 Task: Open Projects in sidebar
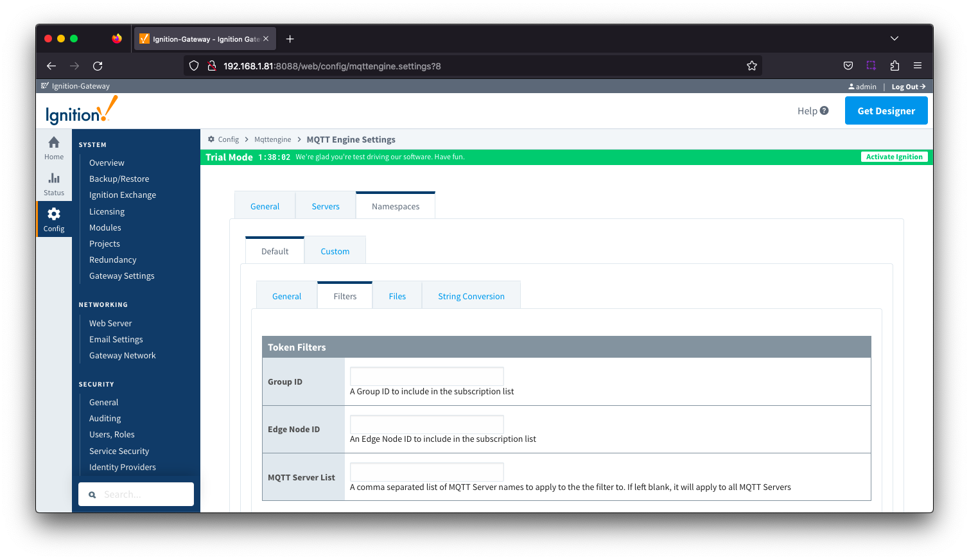coord(105,243)
